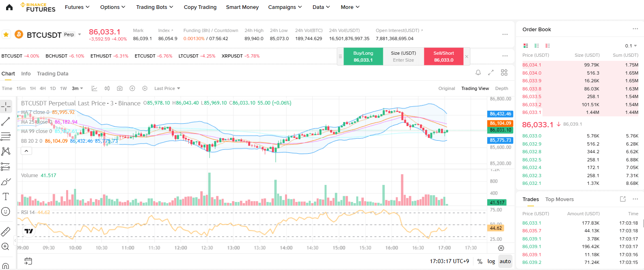This screenshot has height=270, width=644.
Task: Select the ruler measure tool
Action: click(6, 231)
